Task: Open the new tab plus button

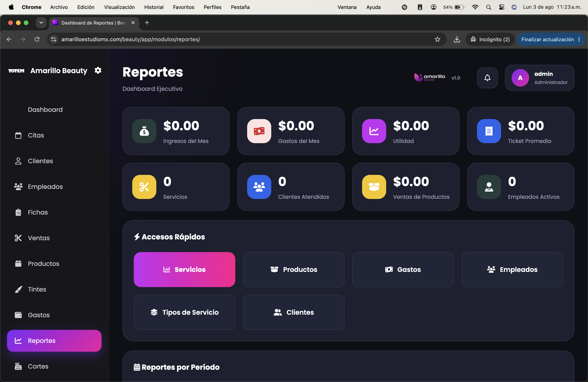Action: tap(147, 23)
